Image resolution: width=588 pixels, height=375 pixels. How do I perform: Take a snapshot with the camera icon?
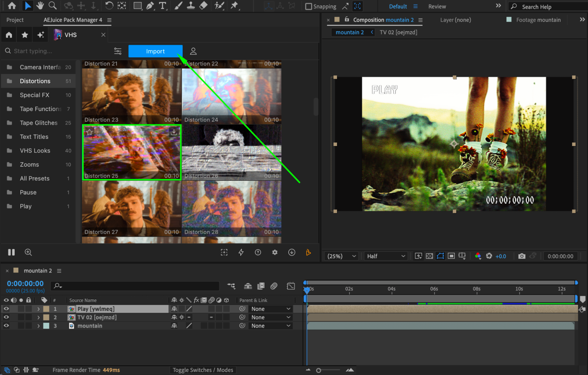(522, 256)
